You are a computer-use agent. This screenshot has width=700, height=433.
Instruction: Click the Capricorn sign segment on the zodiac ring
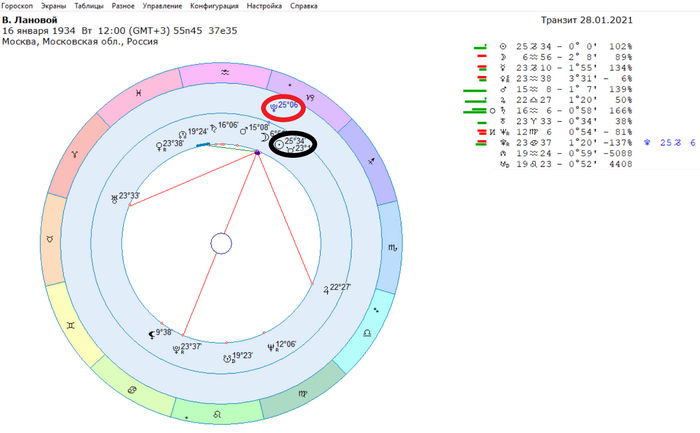[x=310, y=97]
